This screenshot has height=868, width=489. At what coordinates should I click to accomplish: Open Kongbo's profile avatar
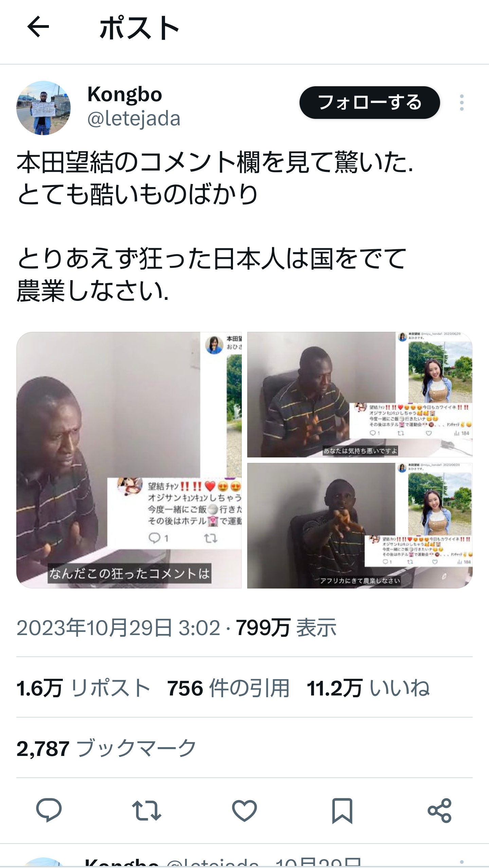[x=43, y=108]
